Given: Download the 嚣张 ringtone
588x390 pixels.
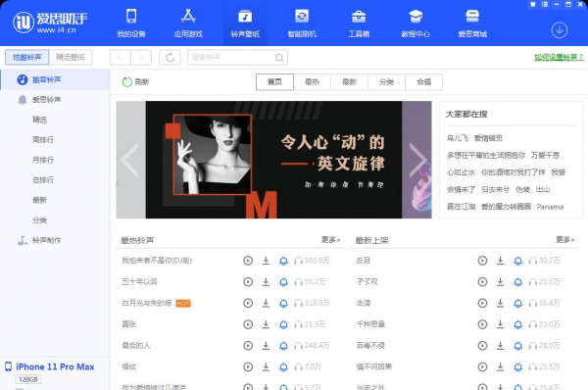Looking at the screenshot, I should (266, 324).
